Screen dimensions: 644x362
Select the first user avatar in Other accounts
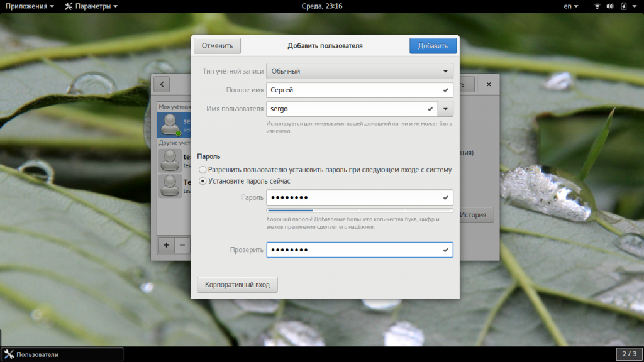click(169, 160)
